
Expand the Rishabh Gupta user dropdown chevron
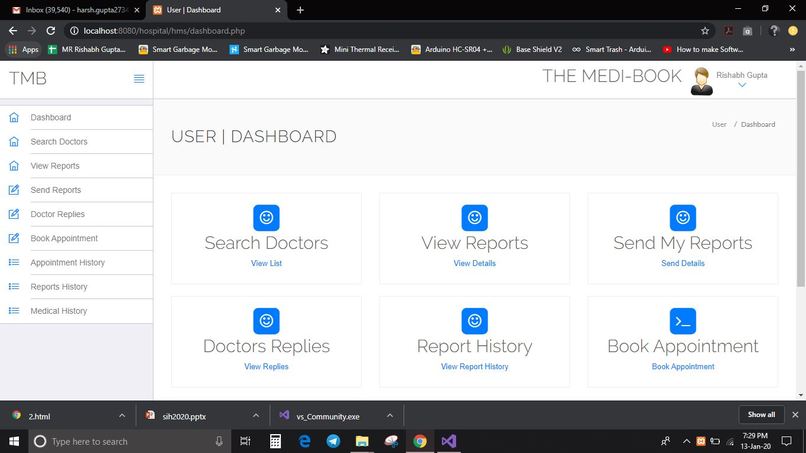click(742, 85)
